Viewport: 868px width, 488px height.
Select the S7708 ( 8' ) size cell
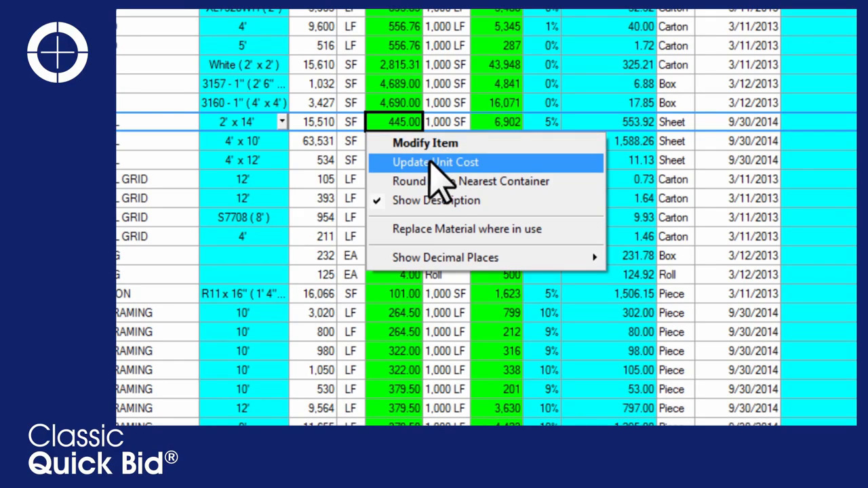click(243, 218)
